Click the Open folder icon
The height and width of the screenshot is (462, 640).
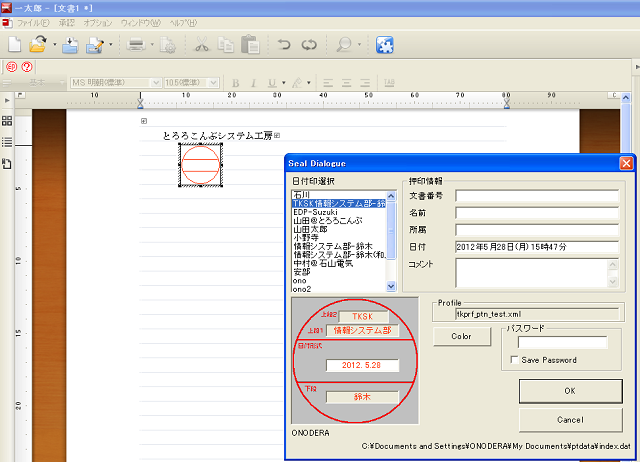[x=38, y=44]
